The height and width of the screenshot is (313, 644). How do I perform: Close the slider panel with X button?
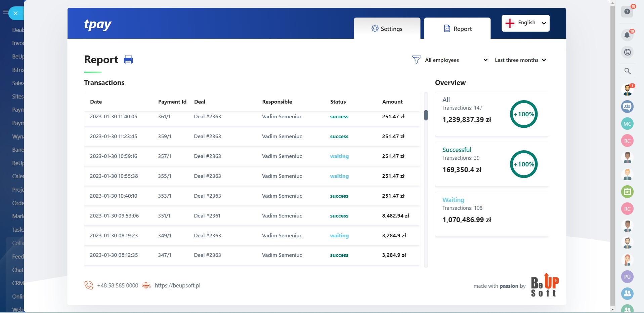(x=15, y=13)
